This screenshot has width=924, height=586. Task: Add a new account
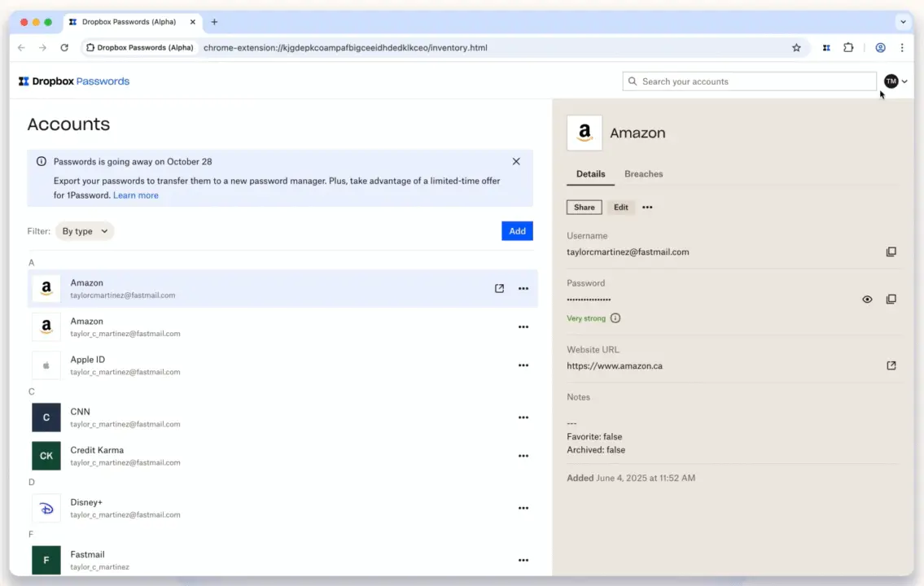517,231
